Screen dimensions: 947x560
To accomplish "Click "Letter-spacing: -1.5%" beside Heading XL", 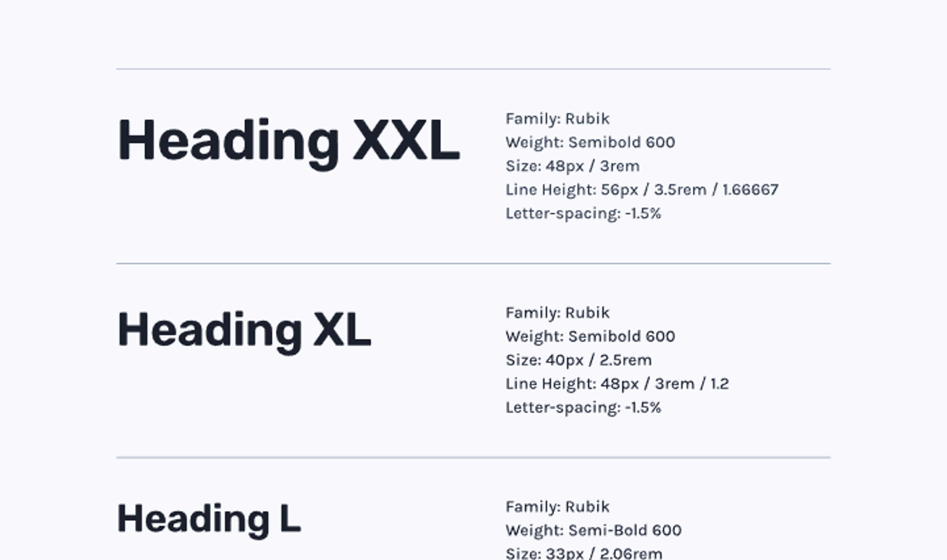I will tap(583, 407).
